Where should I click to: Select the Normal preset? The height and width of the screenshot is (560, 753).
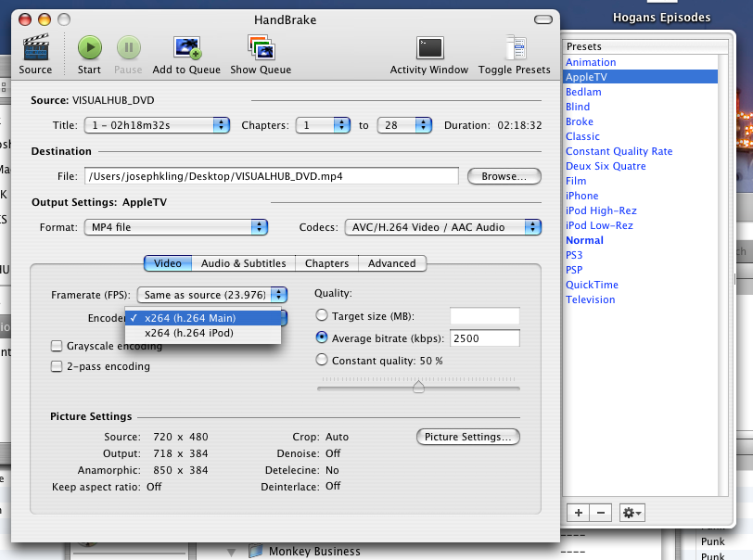point(641,241)
